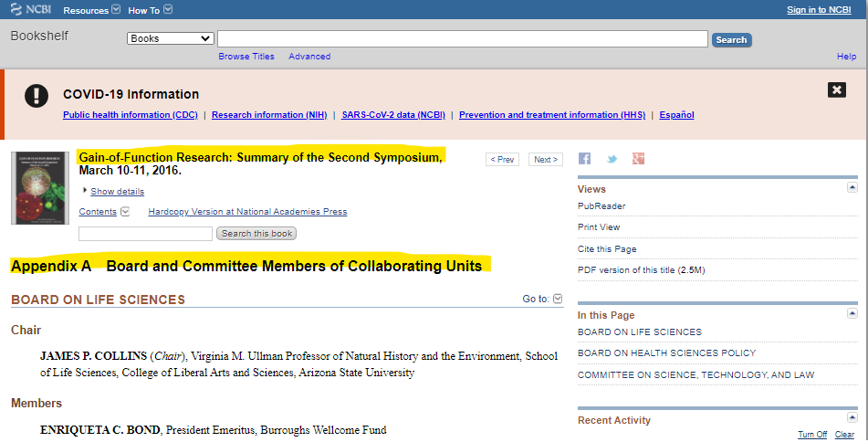This screenshot has width=868, height=442.
Task: Click the blue Search button
Action: click(x=731, y=40)
